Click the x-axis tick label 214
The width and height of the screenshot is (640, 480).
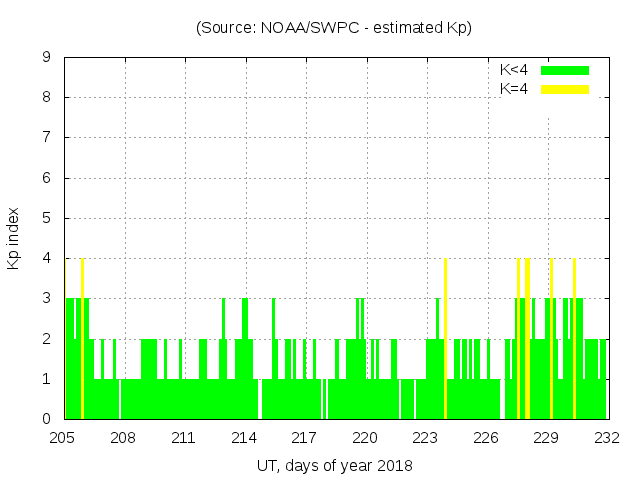244,437
